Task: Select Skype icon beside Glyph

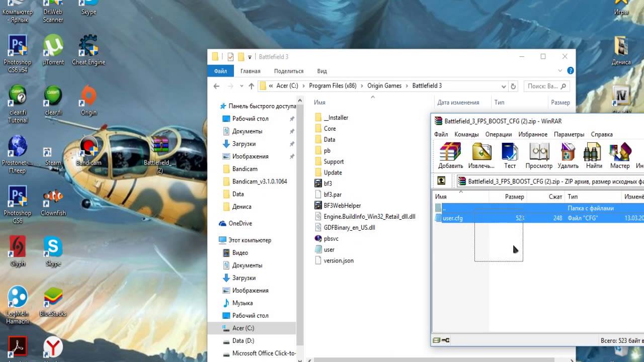Action: (53, 251)
